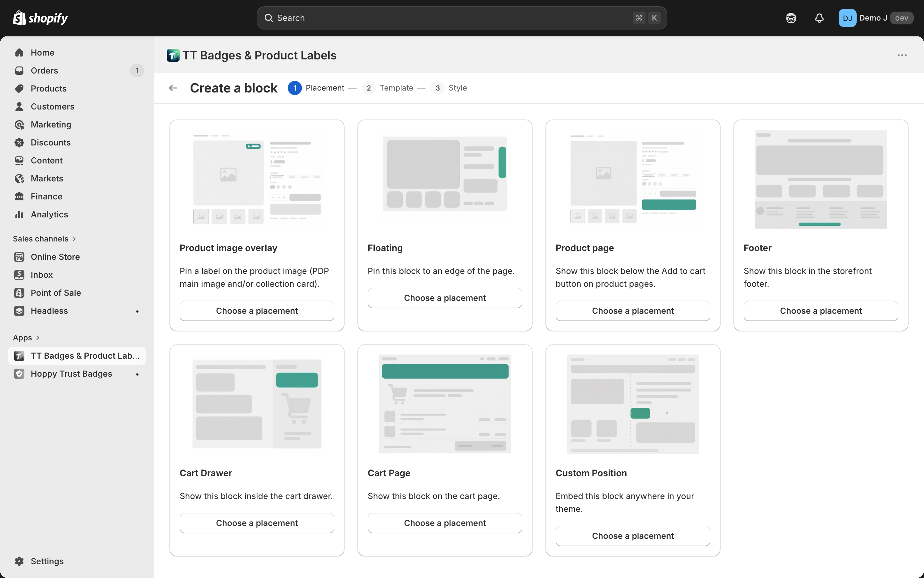Click the Custom Position card title
Screen dimensions: 924x578
pos(591,473)
